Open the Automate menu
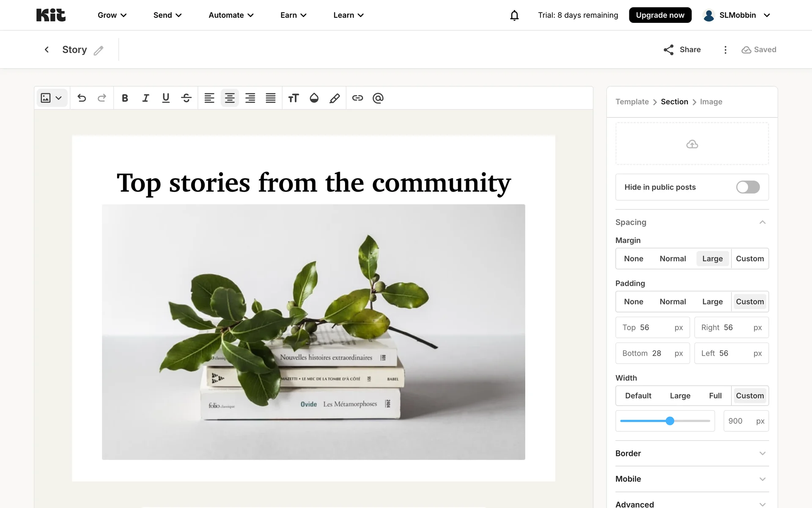The height and width of the screenshot is (508, 812). pos(231,15)
